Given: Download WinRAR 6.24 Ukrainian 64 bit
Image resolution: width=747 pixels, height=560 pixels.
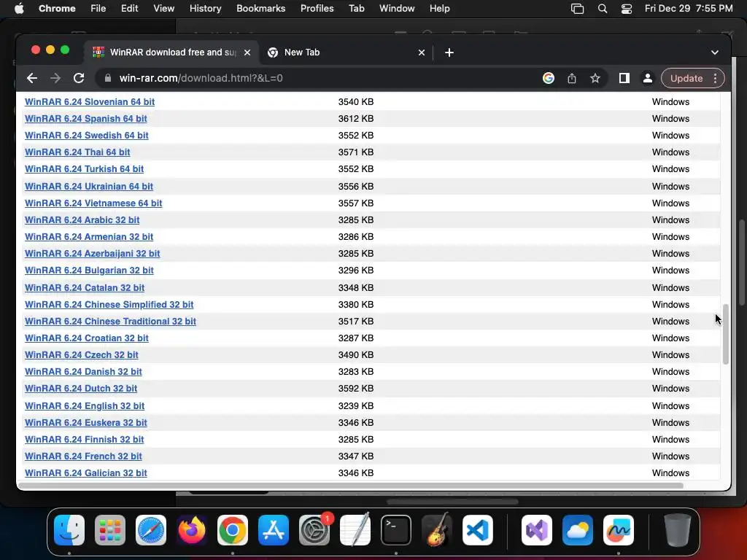Looking at the screenshot, I should click(x=89, y=186).
